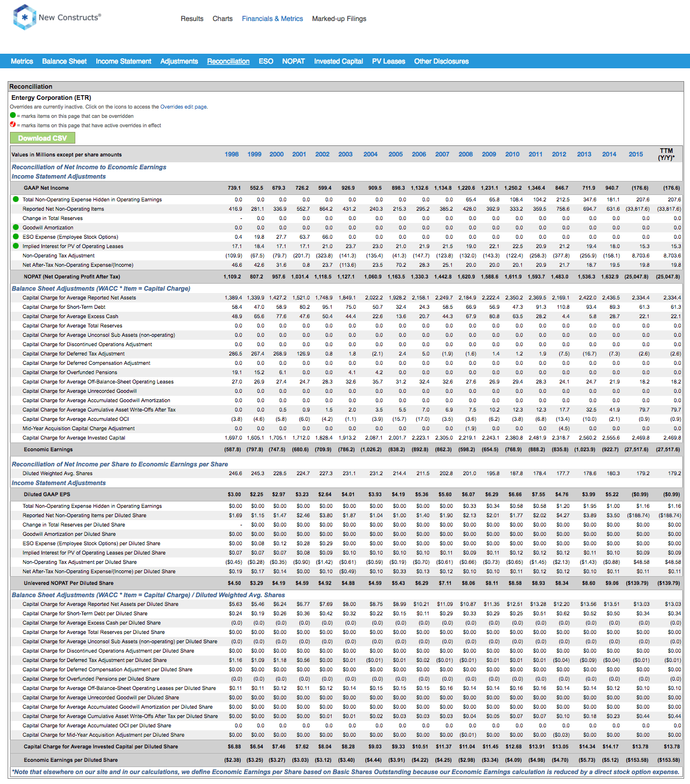690x784 pixels.
Task: Open override for Goodwill Amortization green dot
Action: coord(16,228)
